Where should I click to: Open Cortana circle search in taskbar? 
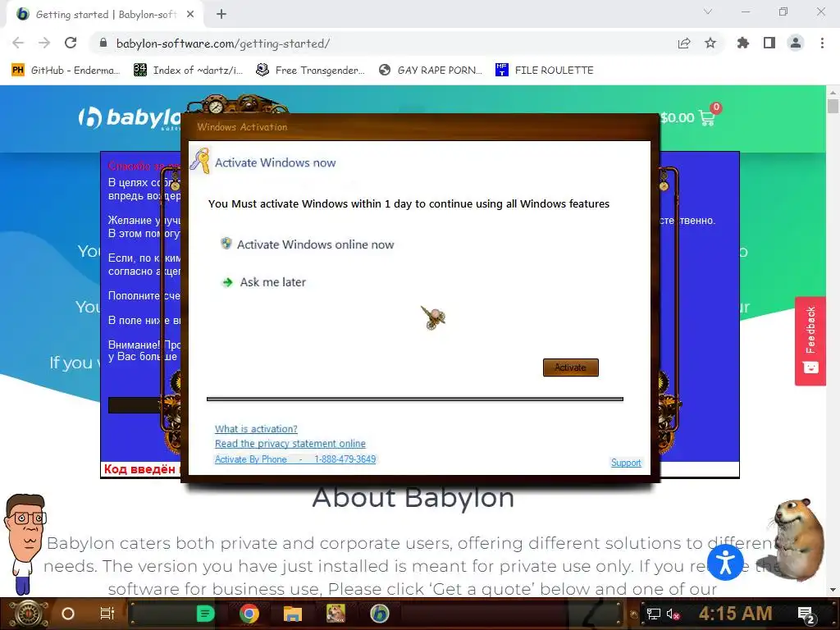[68, 614]
